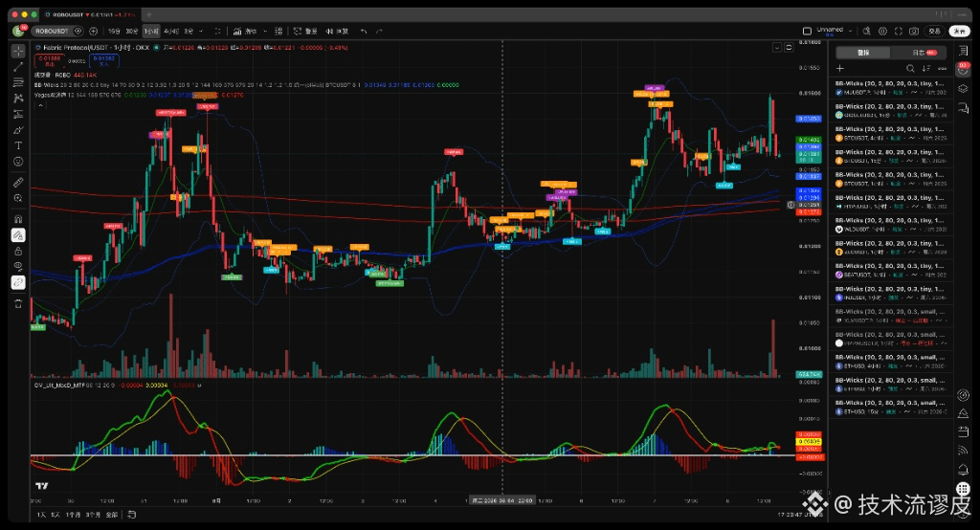Undo the last chart action
The height and width of the screenshot is (530, 980).
(364, 31)
